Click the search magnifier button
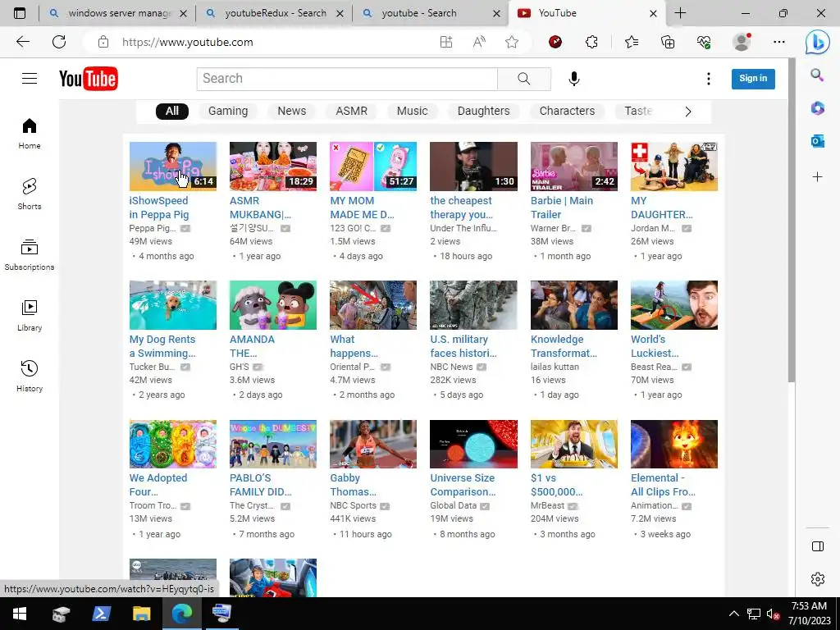 [x=524, y=79]
